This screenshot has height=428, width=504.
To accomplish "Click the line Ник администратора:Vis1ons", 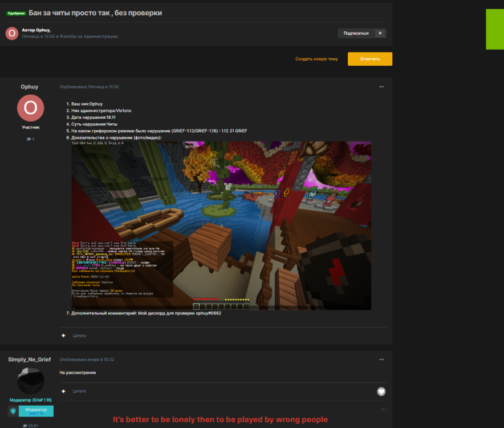I will point(101,111).
